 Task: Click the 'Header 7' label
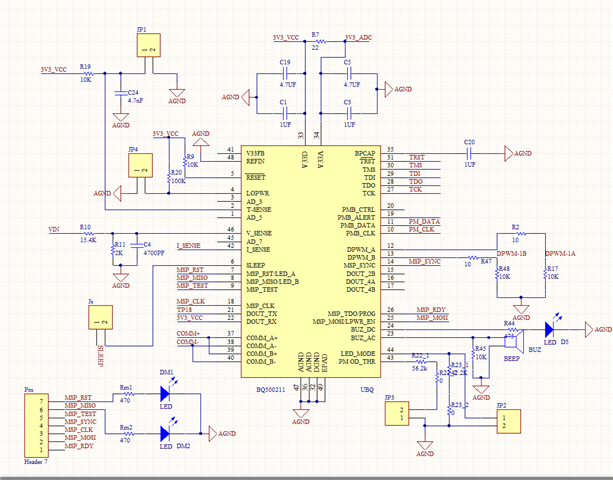[x=36, y=462]
